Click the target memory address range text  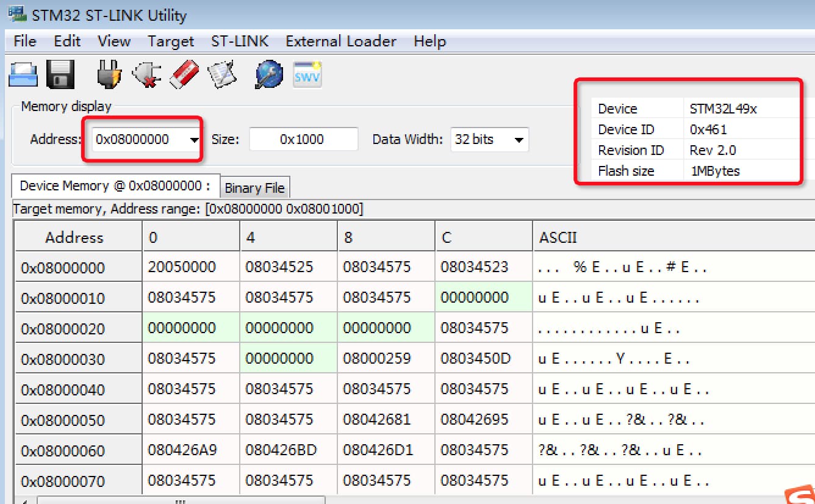tap(188, 209)
